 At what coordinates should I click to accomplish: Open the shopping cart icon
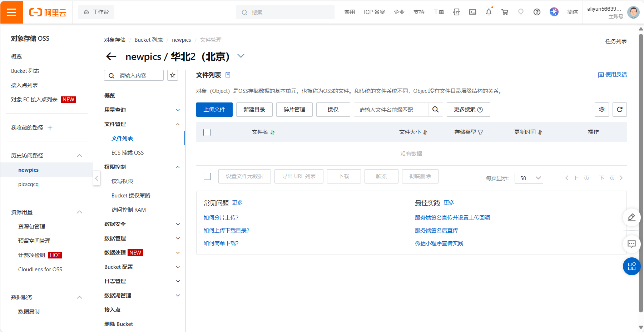click(x=505, y=12)
